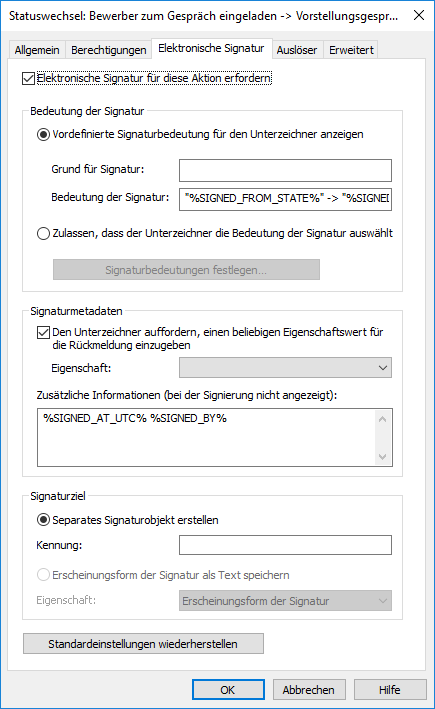Click the Abbrechen button
This screenshot has height=709, width=435.
pyautogui.click(x=309, y=690)
